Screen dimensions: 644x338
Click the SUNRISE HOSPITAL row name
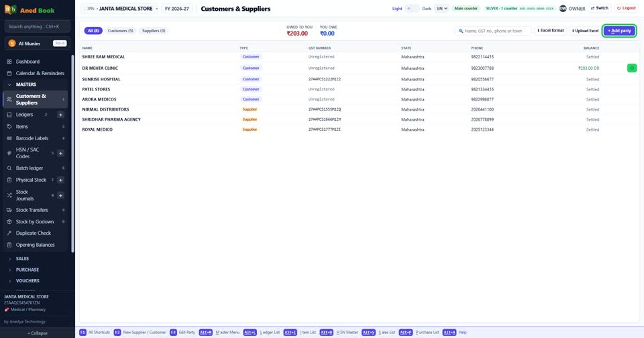[101, 79]
